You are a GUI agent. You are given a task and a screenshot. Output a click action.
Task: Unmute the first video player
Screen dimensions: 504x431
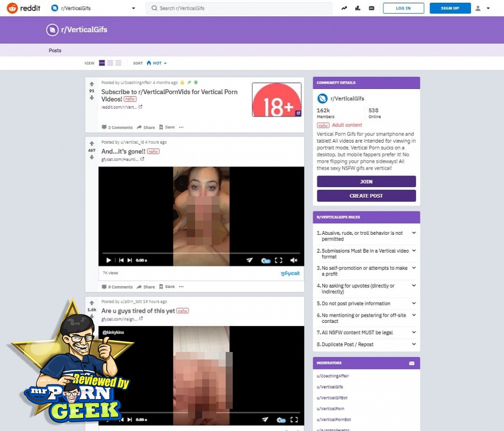click(x=294, y=260)
